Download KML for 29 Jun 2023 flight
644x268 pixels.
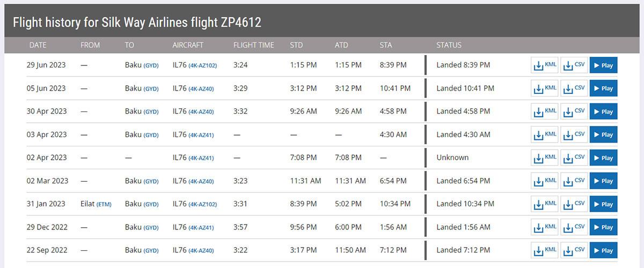(545, 65)
